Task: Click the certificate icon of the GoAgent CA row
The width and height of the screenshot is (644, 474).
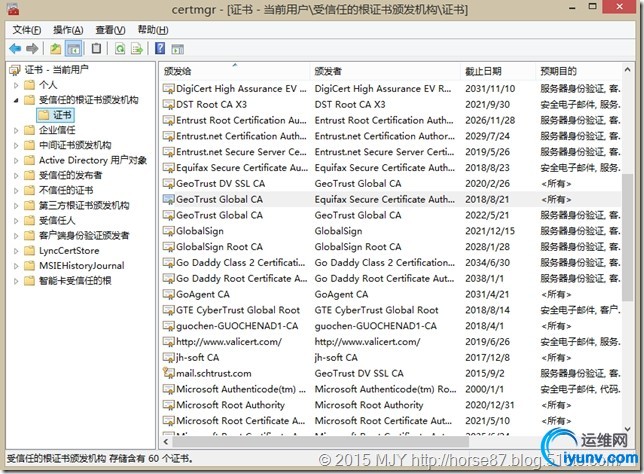Action: [168, 294]
